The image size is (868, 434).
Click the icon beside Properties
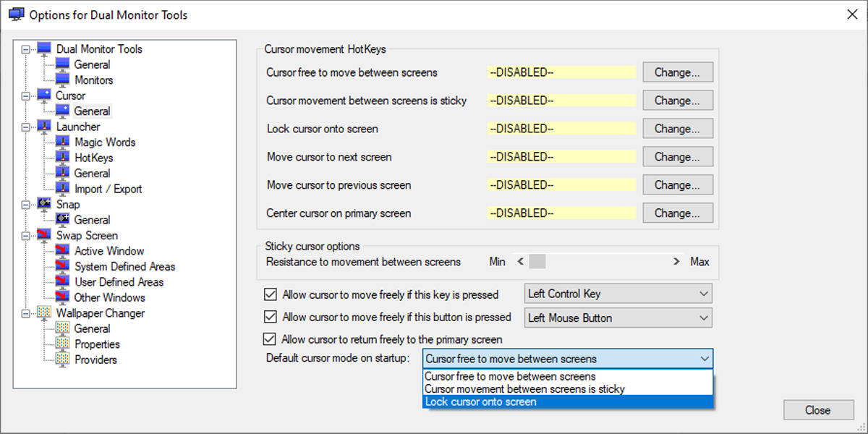tap(63, 344)
